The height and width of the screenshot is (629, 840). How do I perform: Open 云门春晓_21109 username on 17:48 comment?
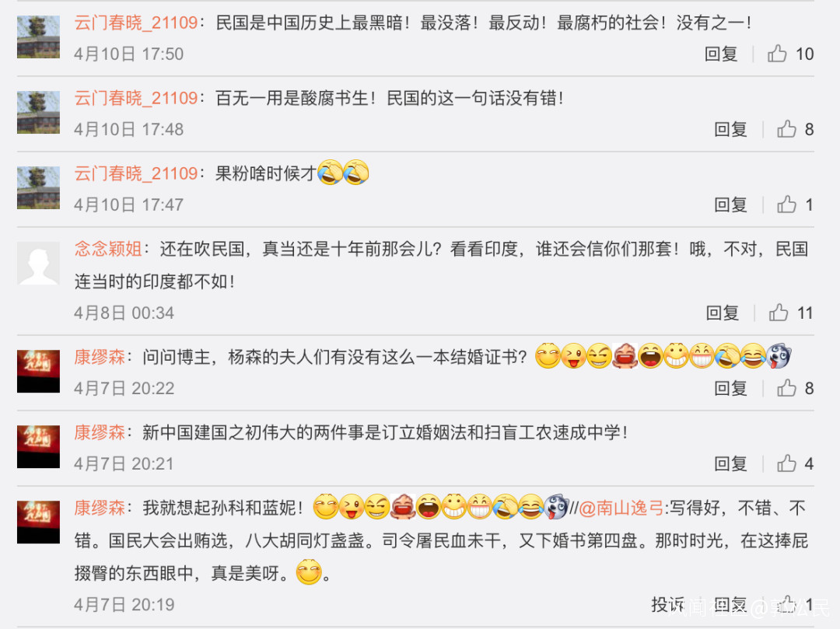136,98
